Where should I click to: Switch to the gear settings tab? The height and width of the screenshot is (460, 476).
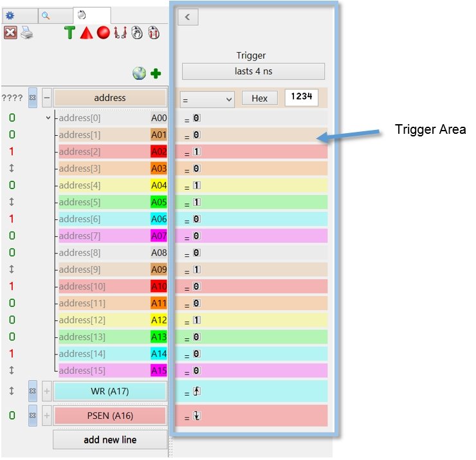[x=10, y=15]
